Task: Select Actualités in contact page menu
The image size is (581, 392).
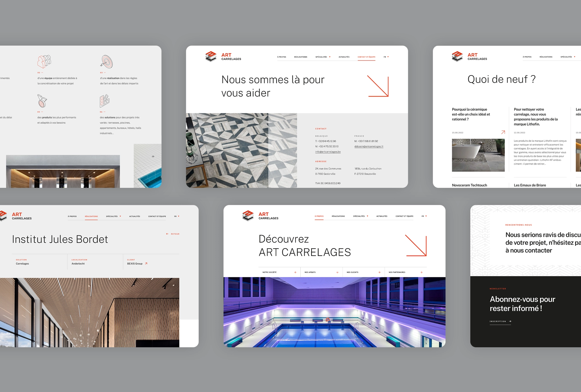Action: (x=344, y=57)
